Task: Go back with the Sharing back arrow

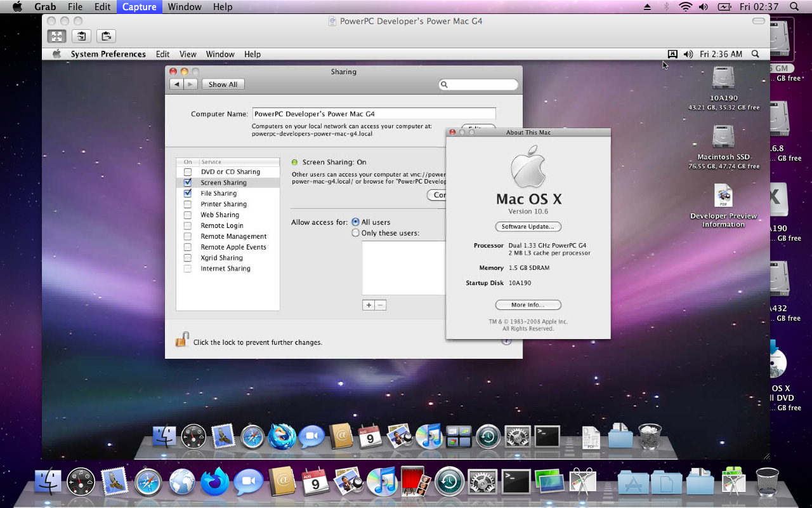Action: [176, 84]
